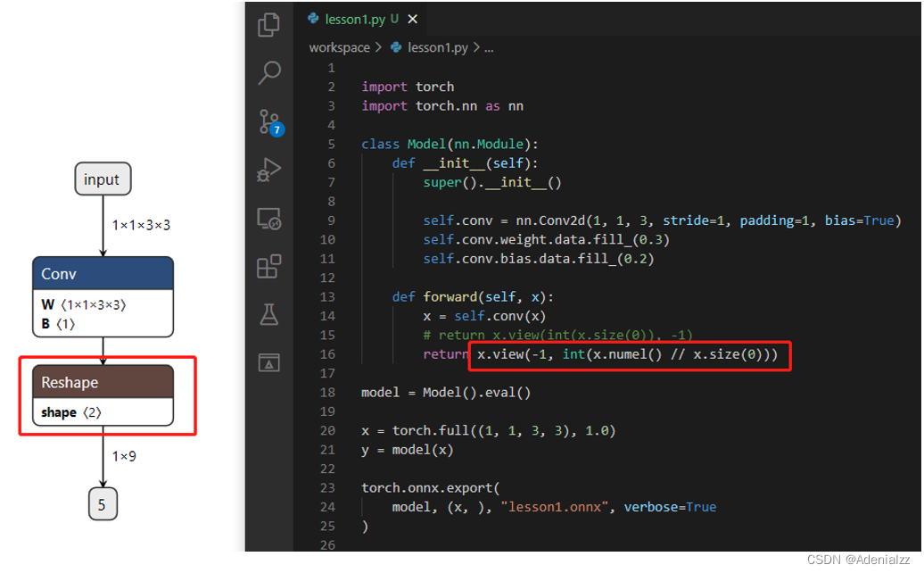Open the bottom activity bar panel icon

(269, 362)
